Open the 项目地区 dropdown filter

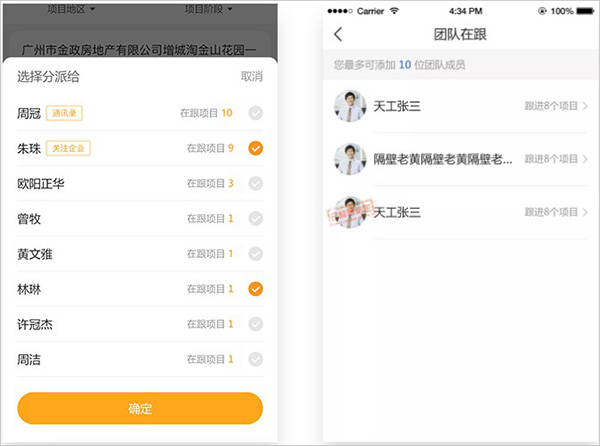tap(71, 9)
